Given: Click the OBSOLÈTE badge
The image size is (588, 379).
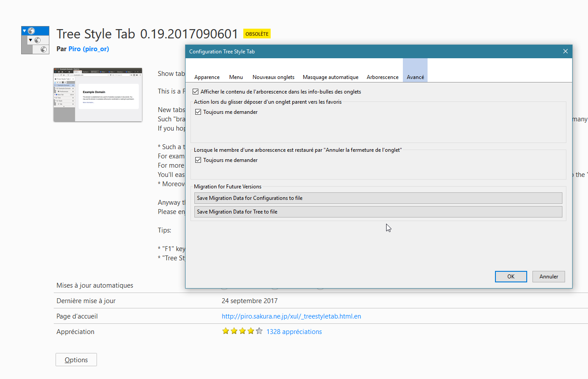Looking at the screenshot, I should pyautogui.click(x=257, y=34).
